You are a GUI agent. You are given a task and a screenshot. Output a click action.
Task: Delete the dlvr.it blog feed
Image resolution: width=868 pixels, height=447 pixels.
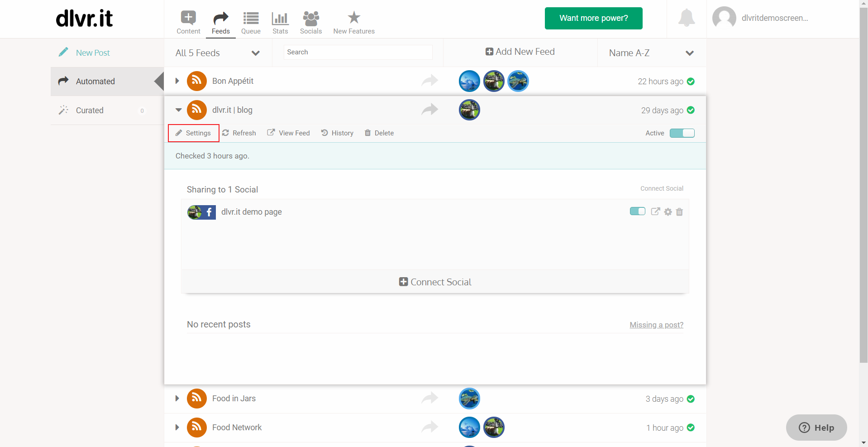[379, 133]
